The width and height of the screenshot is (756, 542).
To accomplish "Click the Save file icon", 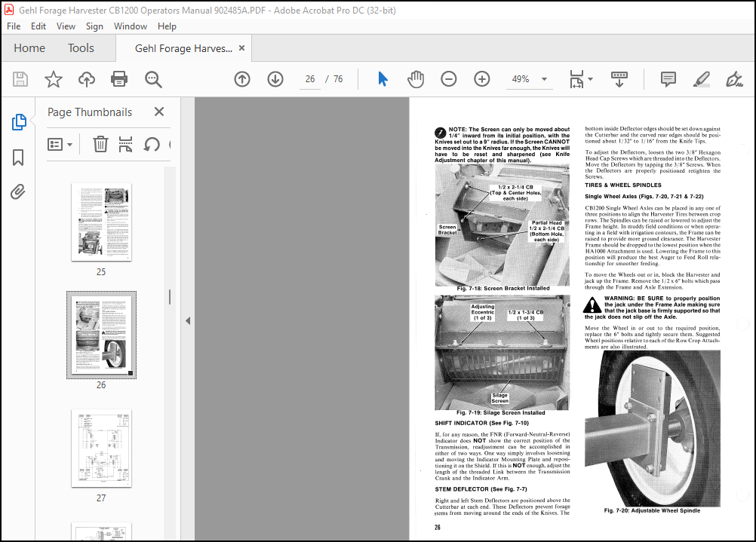I will pos(20,79).
